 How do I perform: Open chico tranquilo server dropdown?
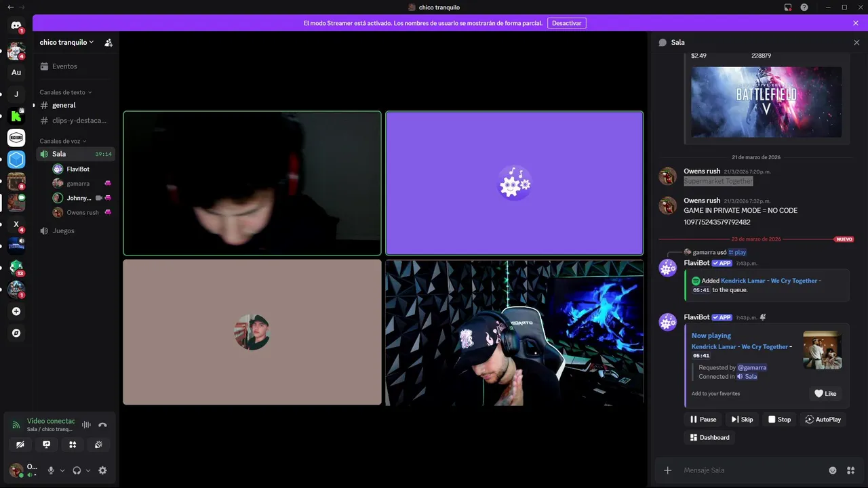67,42
